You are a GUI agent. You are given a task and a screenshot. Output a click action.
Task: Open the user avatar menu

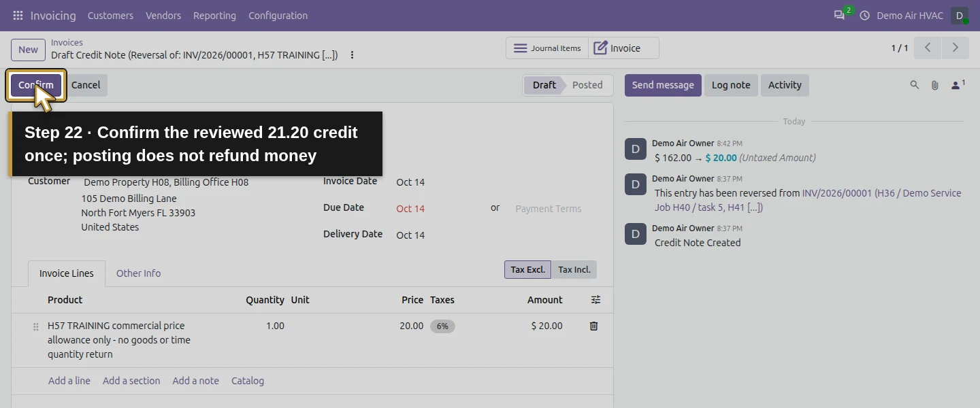pyautogui.click(x=960, y=15)
